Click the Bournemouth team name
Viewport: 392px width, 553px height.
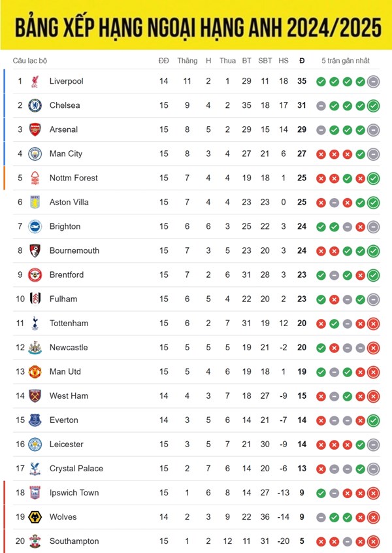[x=74, y=251]
